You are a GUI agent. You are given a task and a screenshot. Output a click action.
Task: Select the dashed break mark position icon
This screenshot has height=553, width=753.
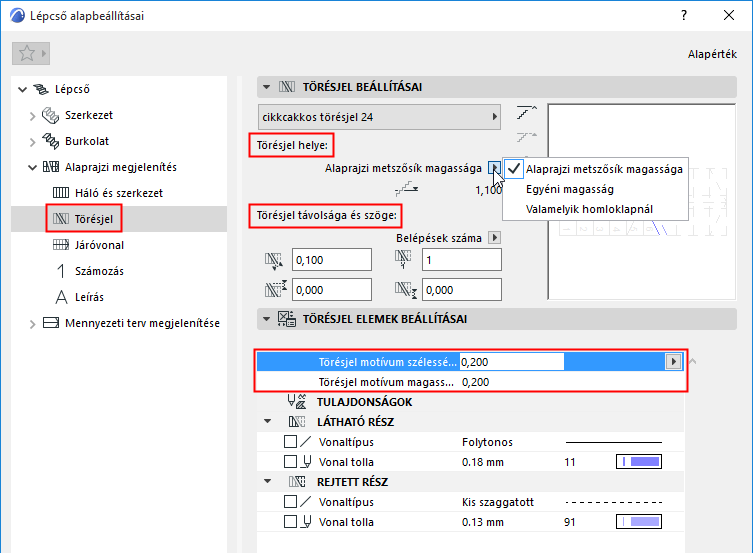[x=526, y=137]
